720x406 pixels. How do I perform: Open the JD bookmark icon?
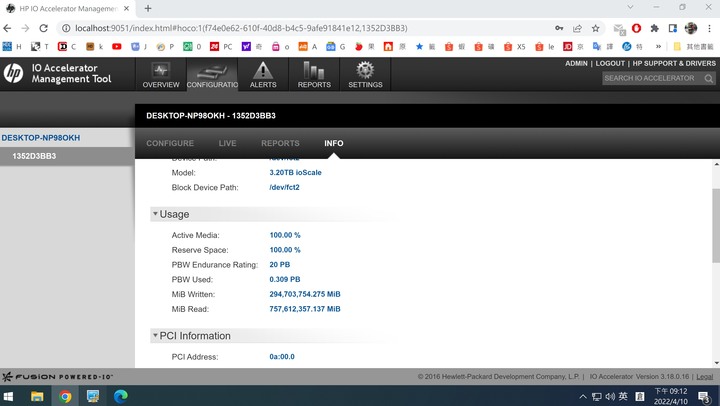click(568, 46)
